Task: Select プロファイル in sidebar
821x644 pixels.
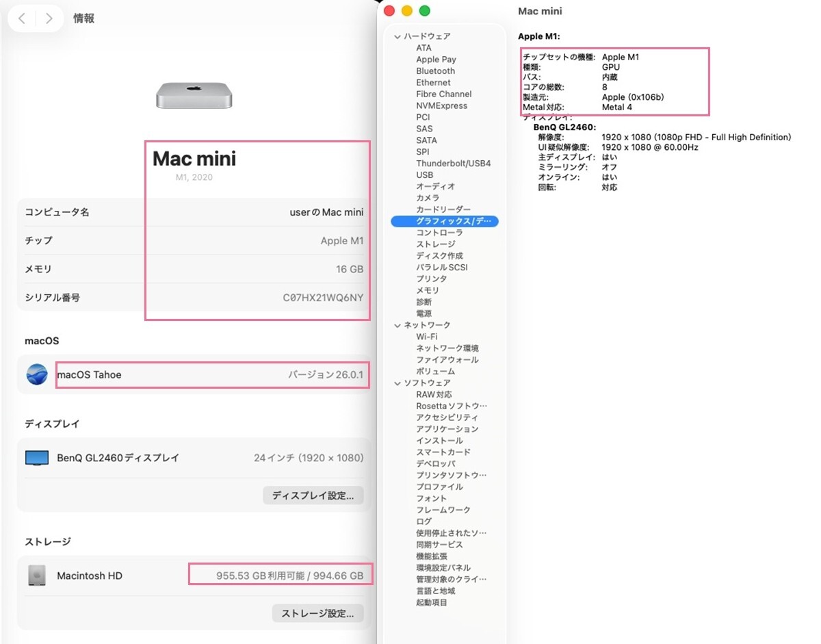Action: click(439, 487)
